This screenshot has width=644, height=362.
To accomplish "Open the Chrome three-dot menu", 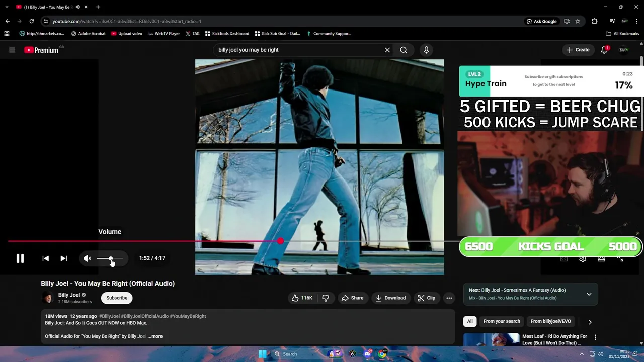I will (x=637, y=21).
